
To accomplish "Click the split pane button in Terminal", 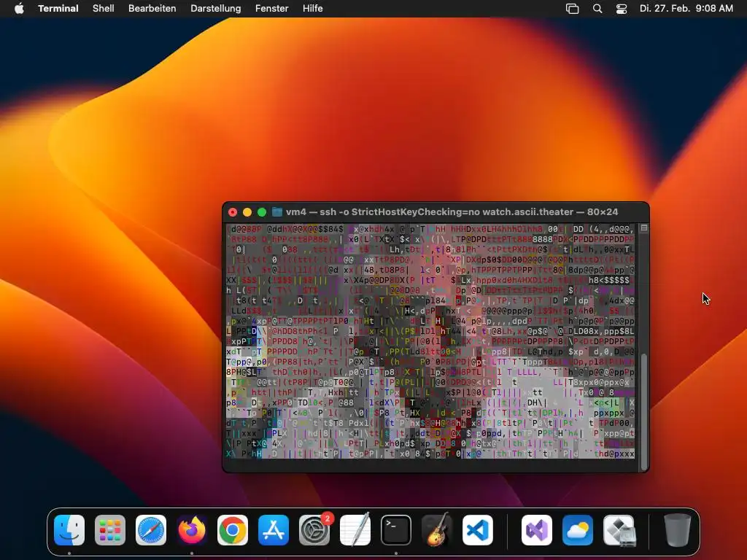I will pos(643,228).
